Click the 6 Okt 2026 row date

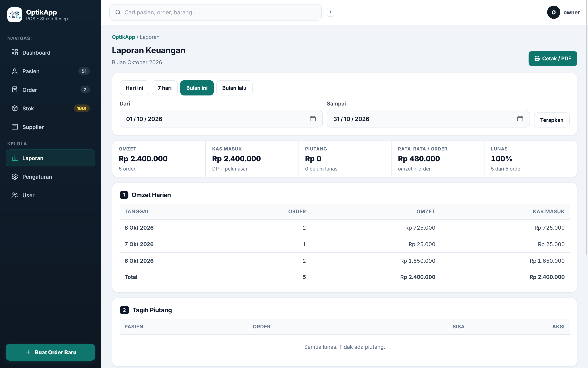[139, 261]
